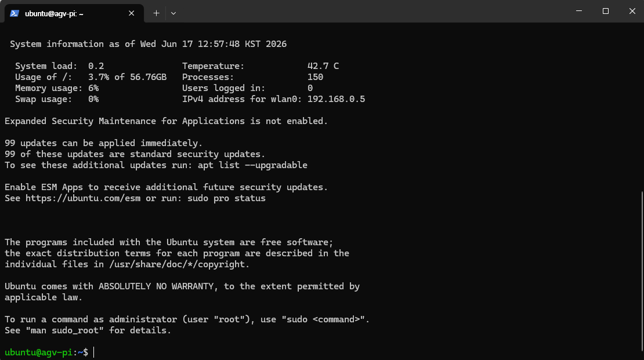Click the '99 updates can be applied immediately' line
Image resolution: width=644 pixels, height=360 pixels.
pyautogui.click(x=103, y=143)
